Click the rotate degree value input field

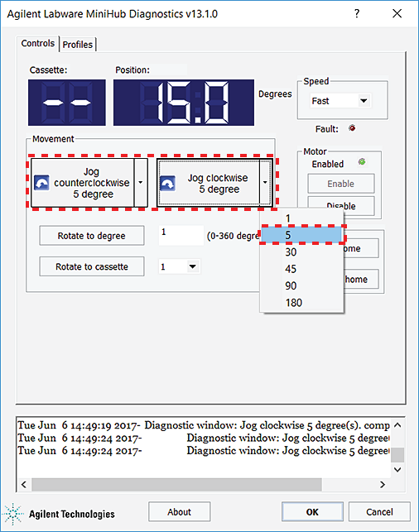coord(181,235)
